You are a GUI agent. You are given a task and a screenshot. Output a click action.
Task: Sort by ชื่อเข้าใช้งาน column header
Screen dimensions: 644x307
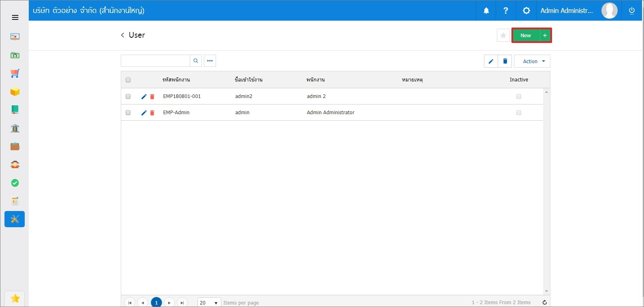[x=249, y=80]
